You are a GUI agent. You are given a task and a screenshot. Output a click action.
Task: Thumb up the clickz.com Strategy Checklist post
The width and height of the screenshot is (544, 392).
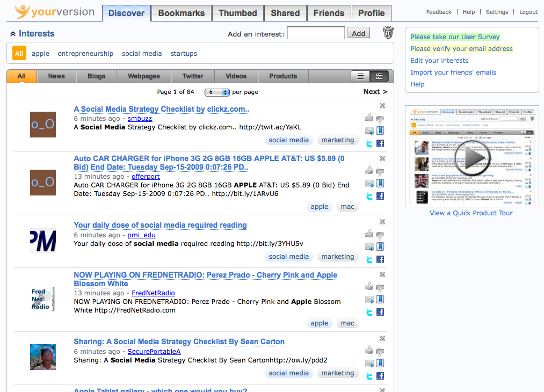(369, 118)
